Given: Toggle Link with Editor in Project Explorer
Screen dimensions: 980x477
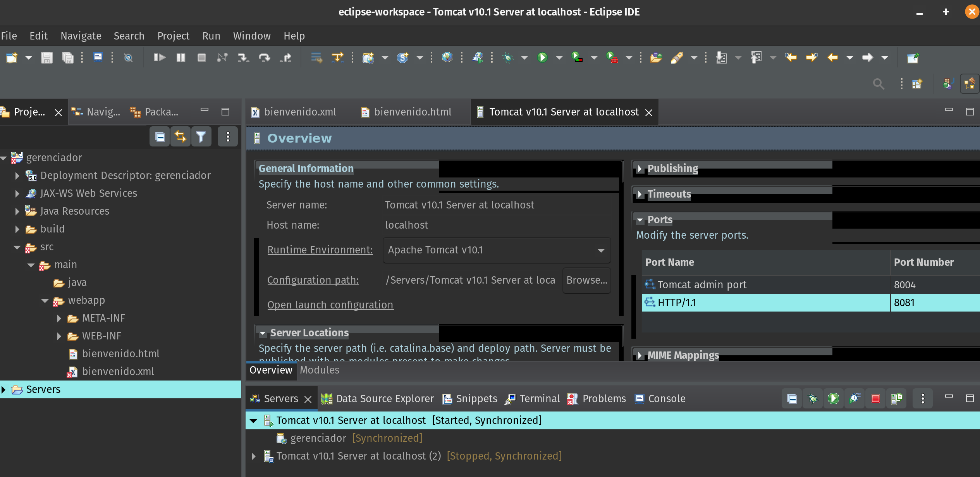Looking at the screenshot, I should tap(181, 136).
